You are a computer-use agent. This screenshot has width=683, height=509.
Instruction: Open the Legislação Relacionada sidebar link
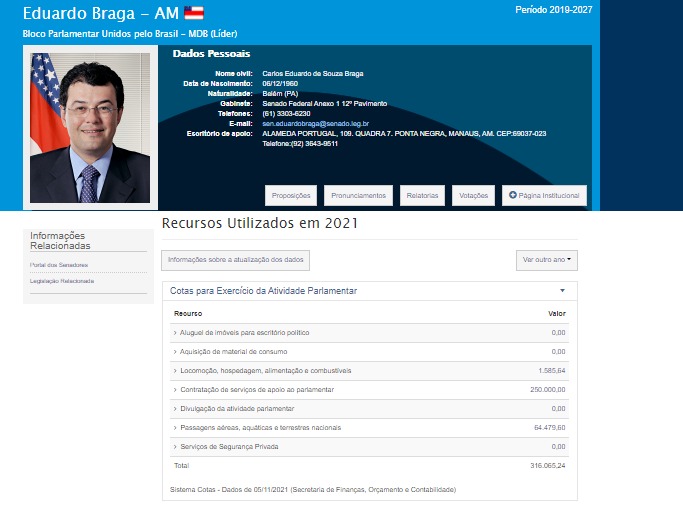[x=62, y=281]
